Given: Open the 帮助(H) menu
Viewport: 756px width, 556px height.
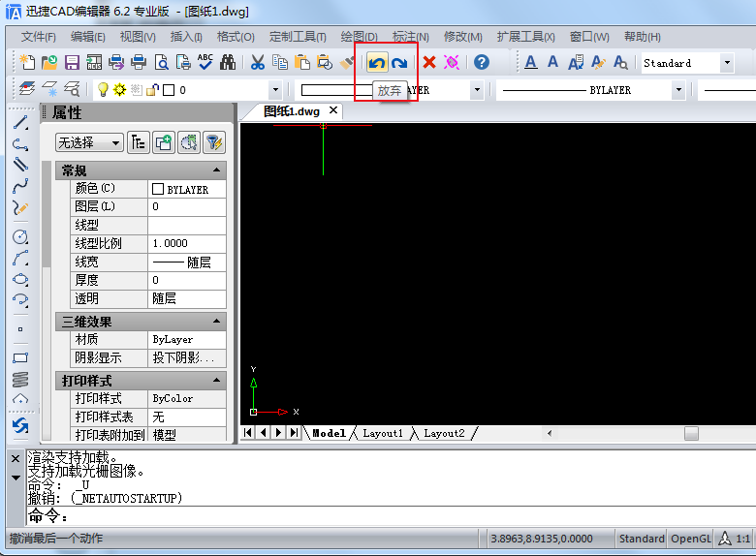Looking at the screenshot, I should 643,37.
